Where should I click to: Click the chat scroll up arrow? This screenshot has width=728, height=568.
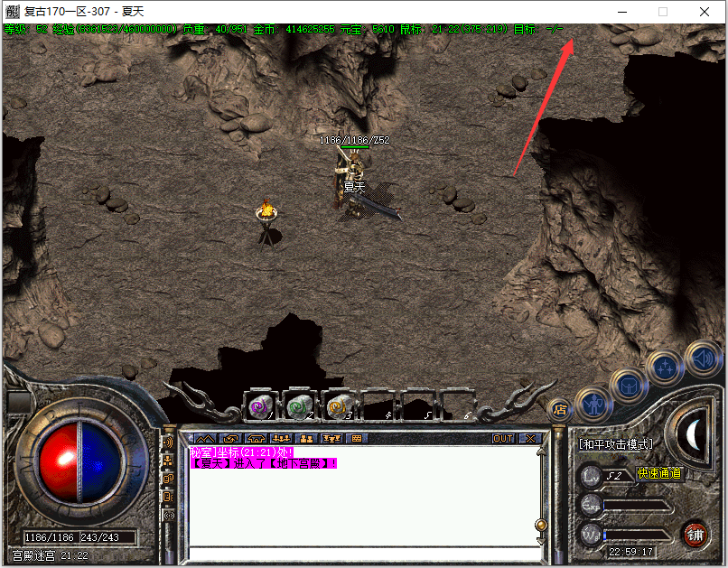(540, 452)
